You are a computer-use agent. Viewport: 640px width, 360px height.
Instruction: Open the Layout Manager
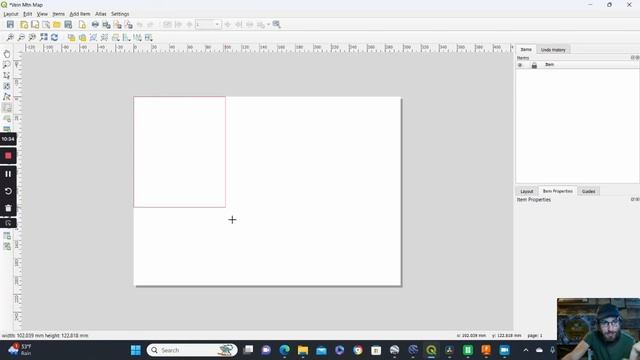pyautogui.click(x=46, y=24)
